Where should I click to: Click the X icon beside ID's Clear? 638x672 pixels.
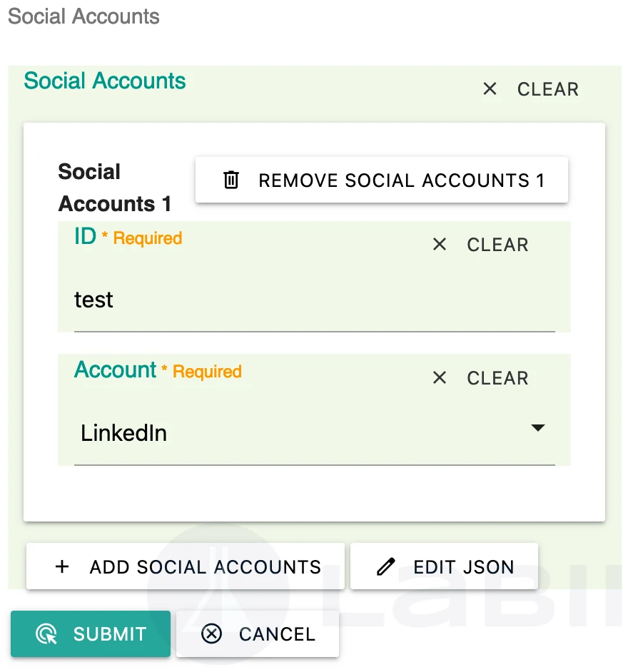coord(440,245)
